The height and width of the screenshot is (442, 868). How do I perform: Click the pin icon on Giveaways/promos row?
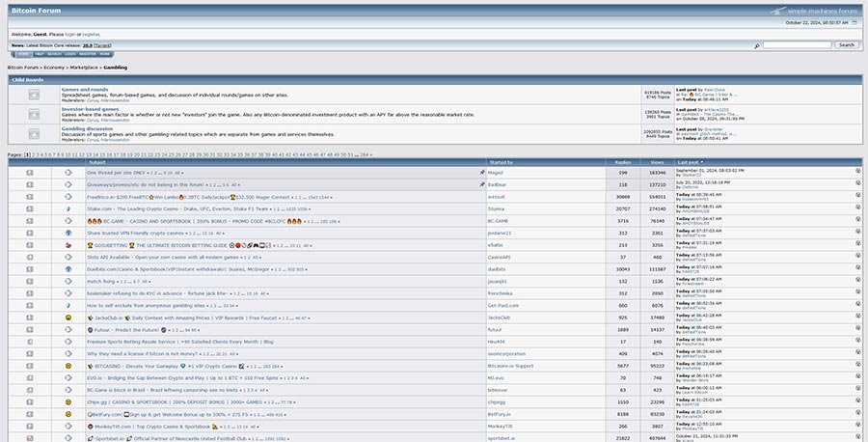click(481, 184)
